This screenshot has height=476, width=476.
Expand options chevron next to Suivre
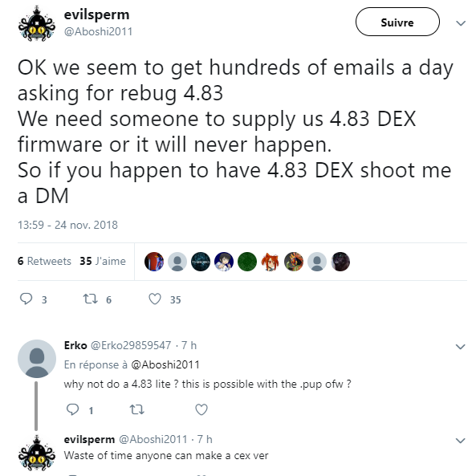(461, 23)
